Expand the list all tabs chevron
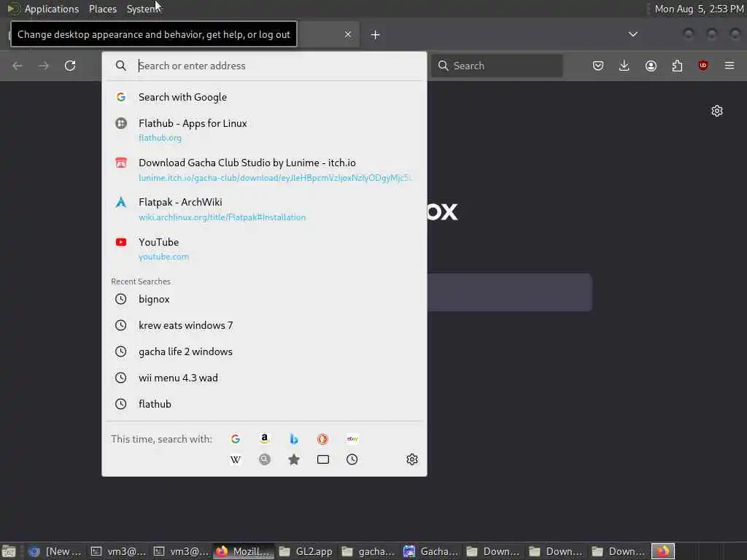Screen dimensions: 747x560 [633, 34]
